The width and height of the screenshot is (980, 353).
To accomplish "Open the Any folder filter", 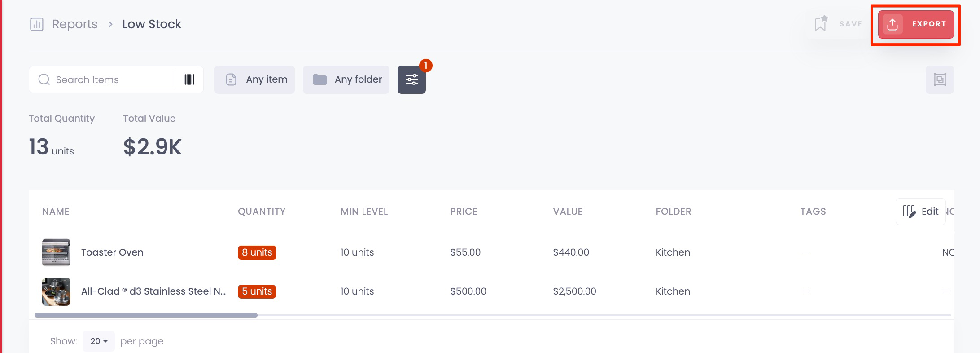I will (x=346, y=79).
